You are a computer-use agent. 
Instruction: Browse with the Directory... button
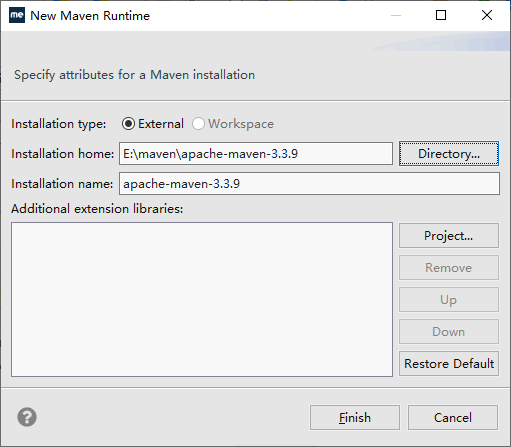click(449, 154)
